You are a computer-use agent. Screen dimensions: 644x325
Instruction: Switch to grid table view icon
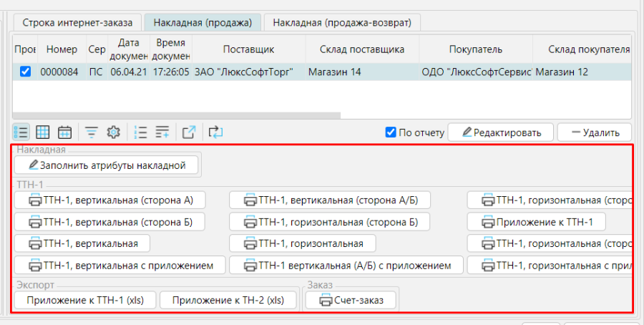tap(43, 132)
